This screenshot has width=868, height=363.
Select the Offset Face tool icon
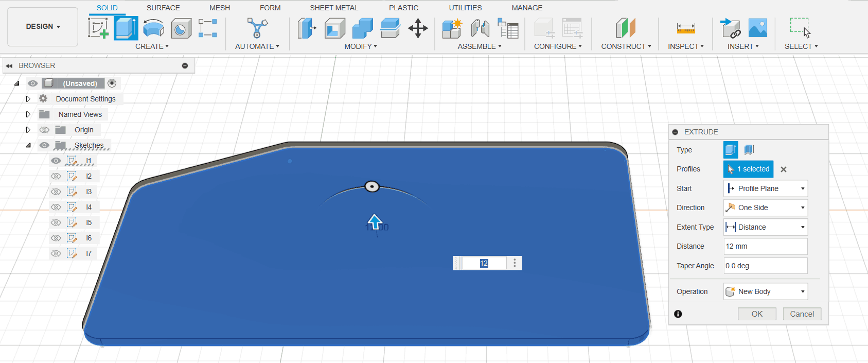coord(391,28)
